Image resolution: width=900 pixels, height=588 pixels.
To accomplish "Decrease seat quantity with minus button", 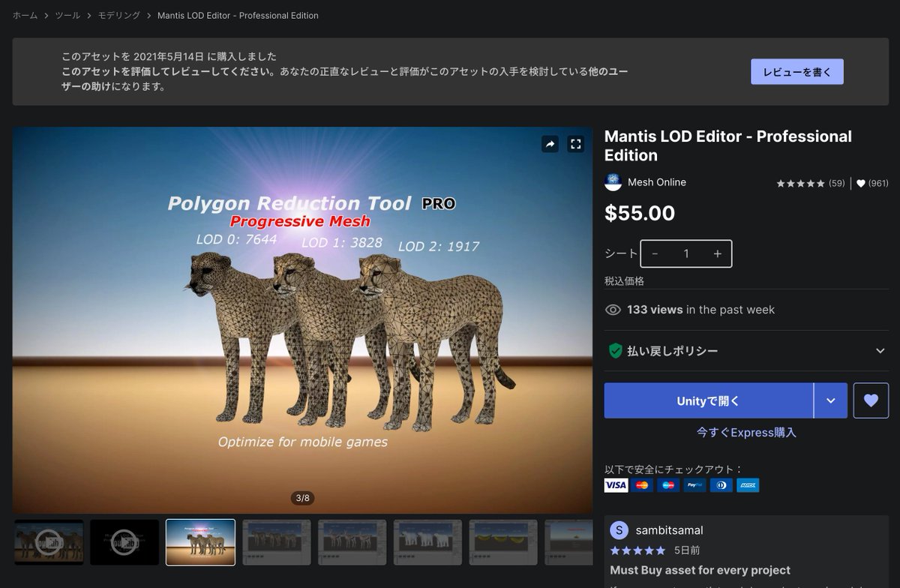I will coord(655,253).
